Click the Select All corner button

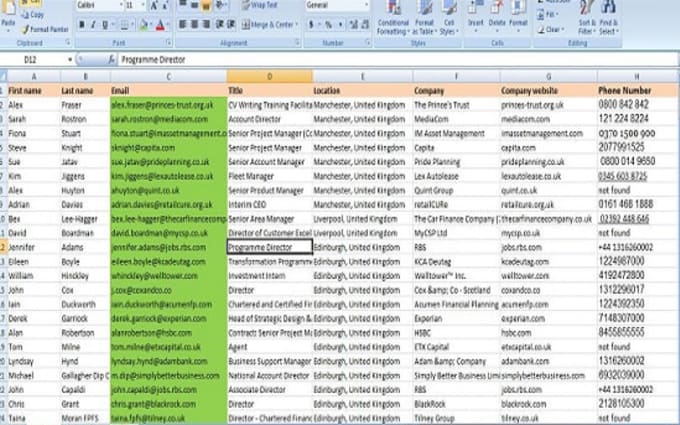pos(3,77)
